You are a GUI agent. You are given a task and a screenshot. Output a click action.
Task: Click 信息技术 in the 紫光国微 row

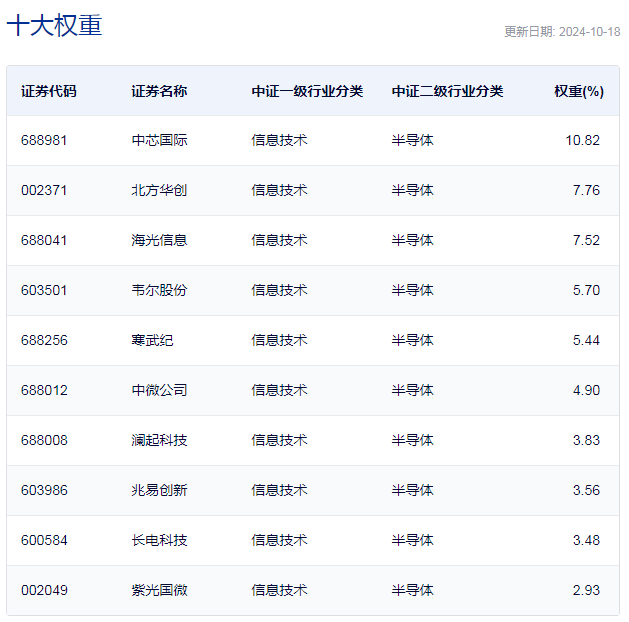click(x=279, y=590)
